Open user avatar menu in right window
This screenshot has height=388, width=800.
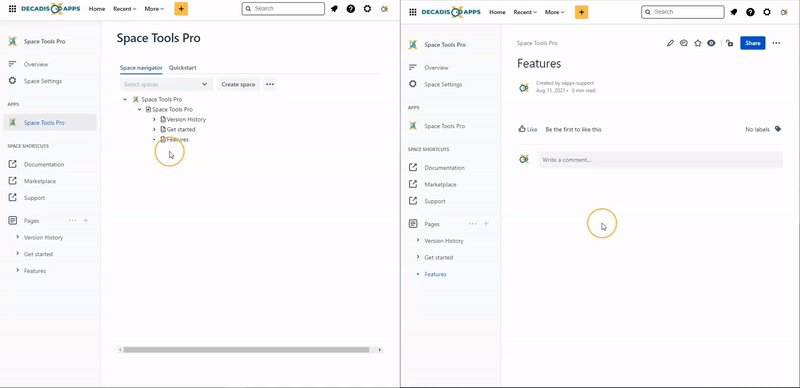coord(784,12)
